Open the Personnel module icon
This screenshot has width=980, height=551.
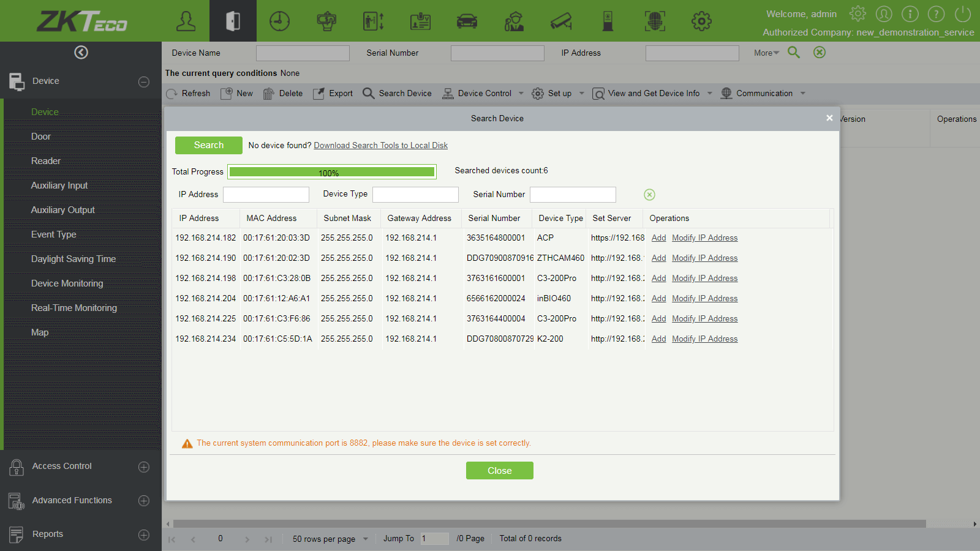(x=186, y=21)
